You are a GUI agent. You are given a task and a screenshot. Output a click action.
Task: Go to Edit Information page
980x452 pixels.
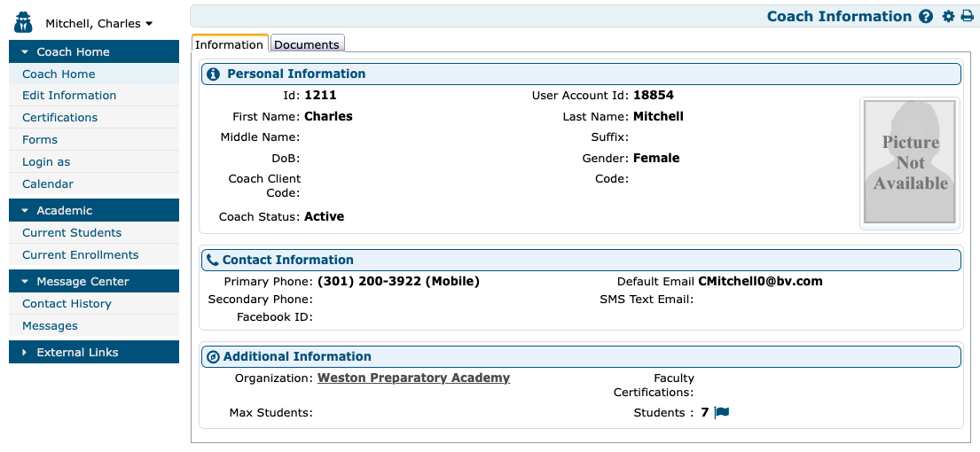pos(69,96)
